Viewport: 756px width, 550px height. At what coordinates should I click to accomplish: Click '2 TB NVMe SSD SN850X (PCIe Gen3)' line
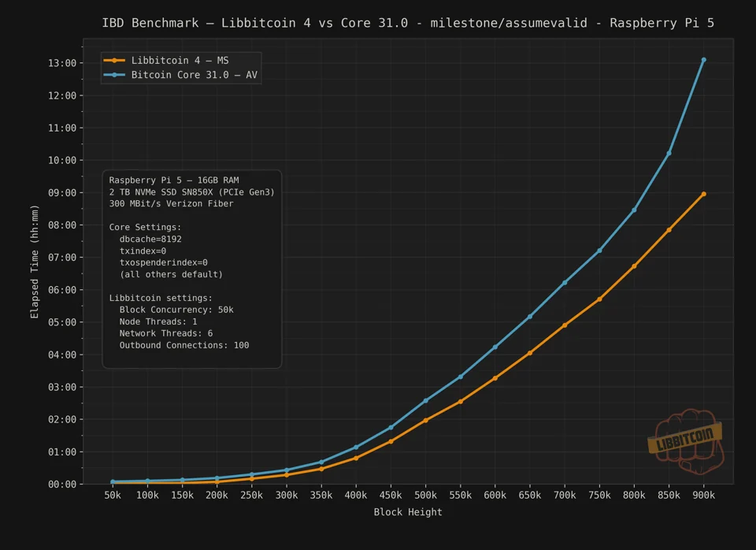(x=192, y=192)
